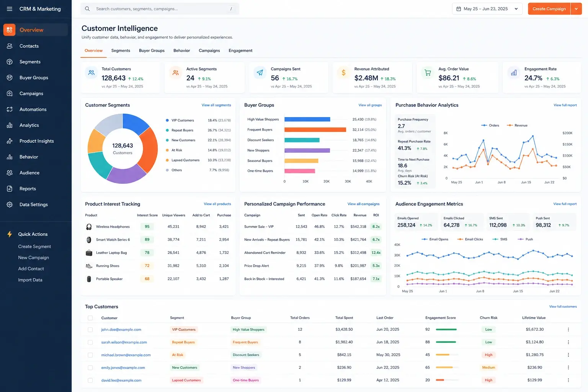The height and width of the screenshot is (392, 588).
Task: Click the Buyer Groups sidebar icon
Action: point(10,78)
